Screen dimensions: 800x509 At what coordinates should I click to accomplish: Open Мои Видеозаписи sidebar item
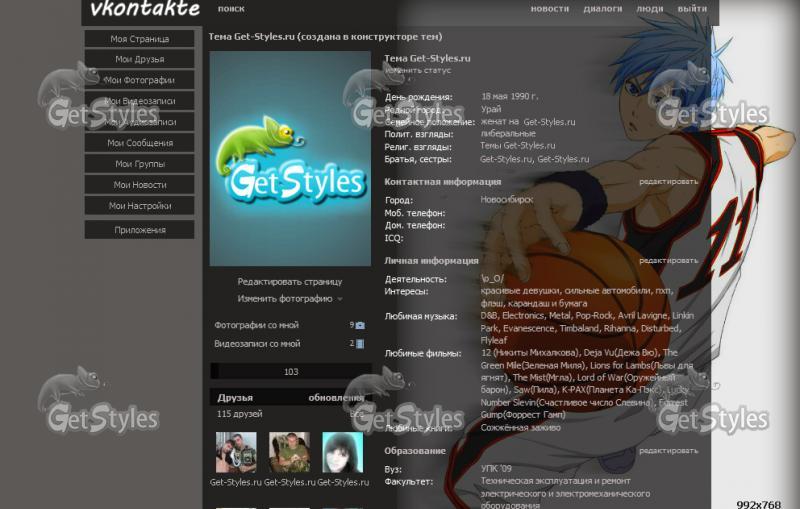click(139, 101)
